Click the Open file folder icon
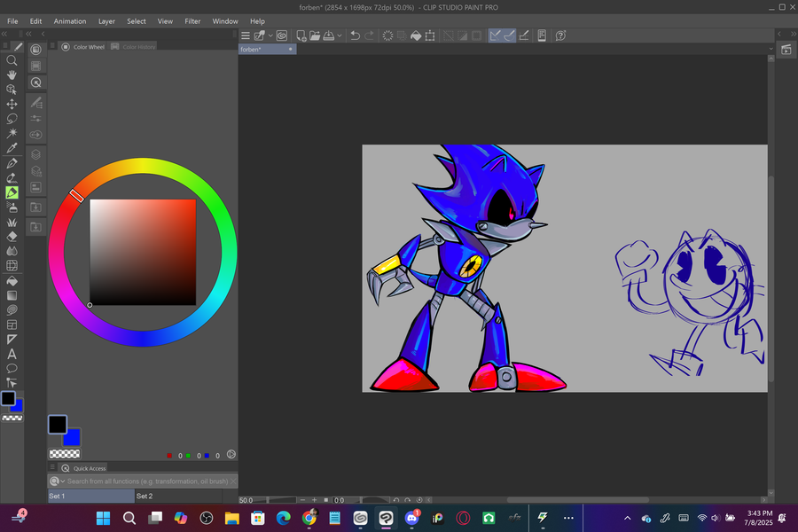798x532 pixels. [x=315, y=35]
